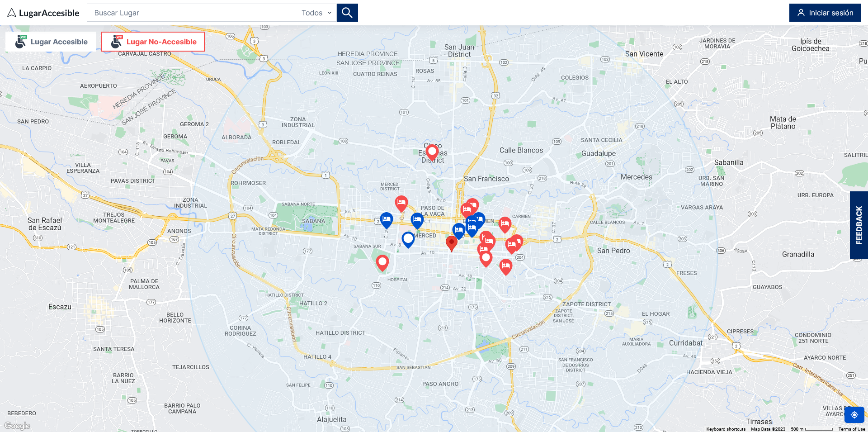Select red circle marker left of route 204 badge

tap(486, 259)
